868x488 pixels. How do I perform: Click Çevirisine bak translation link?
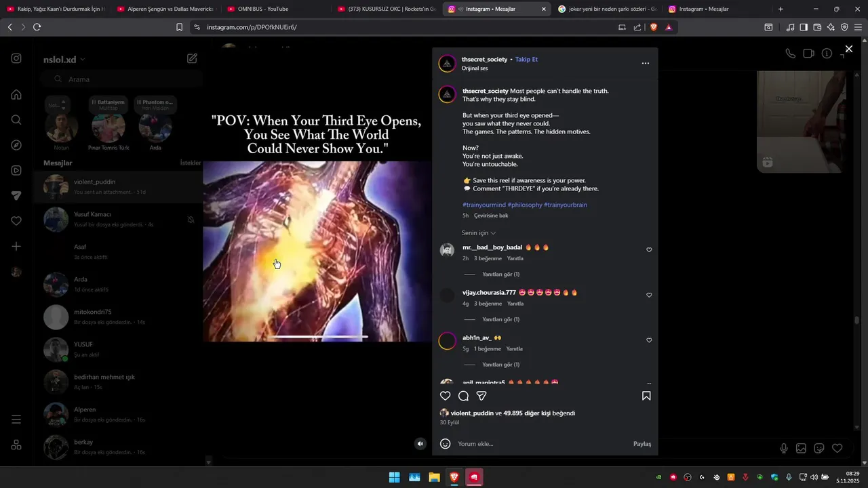point(491,216)
